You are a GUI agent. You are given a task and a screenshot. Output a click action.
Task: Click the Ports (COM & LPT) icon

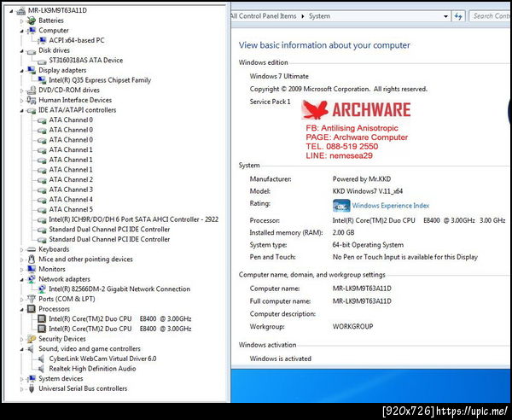[x=32, y=299]
